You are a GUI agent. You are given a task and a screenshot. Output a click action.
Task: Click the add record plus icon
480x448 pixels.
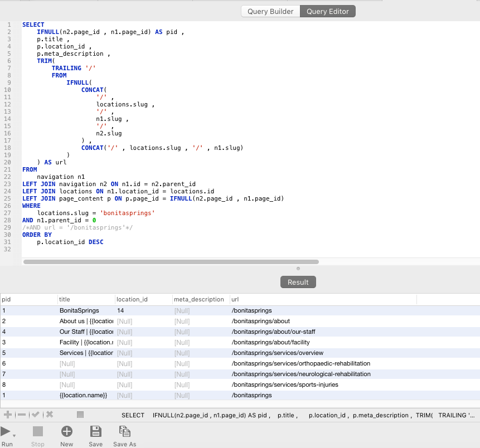point(8,415)
